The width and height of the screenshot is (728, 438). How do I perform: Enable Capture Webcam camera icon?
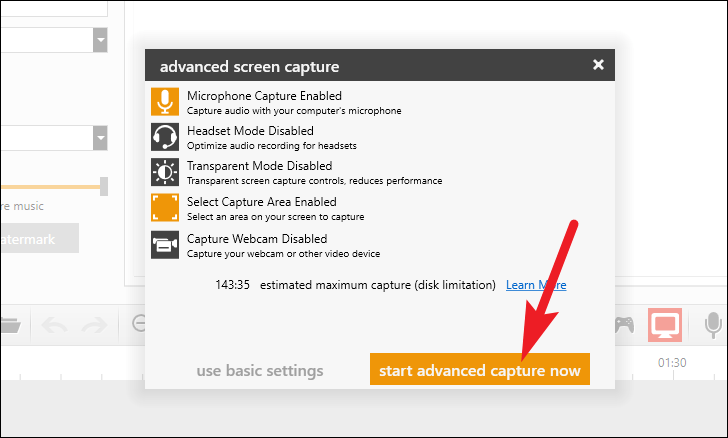tap(164, 245)
